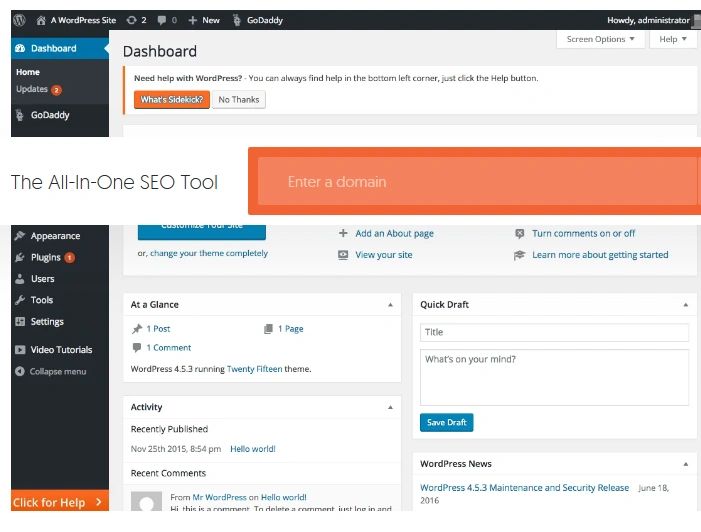Viewport: 701px width, 532px height.
Task: Click the WordPress logo icon in admin bar
Action: pyautogui.click(x=19, y=20)
